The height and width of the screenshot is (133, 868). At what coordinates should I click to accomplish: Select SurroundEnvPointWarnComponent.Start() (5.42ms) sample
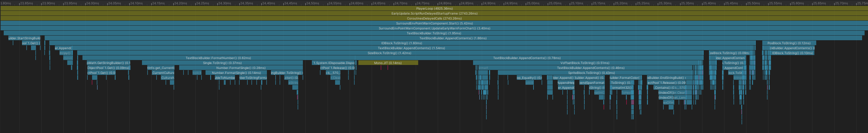point(434,24)
